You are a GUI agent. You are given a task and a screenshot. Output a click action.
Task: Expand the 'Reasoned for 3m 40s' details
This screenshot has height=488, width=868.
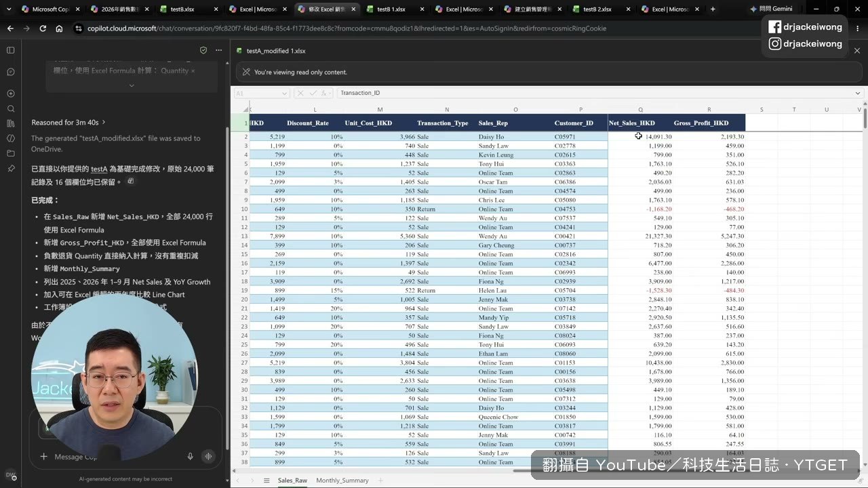(x=68, y=123)
